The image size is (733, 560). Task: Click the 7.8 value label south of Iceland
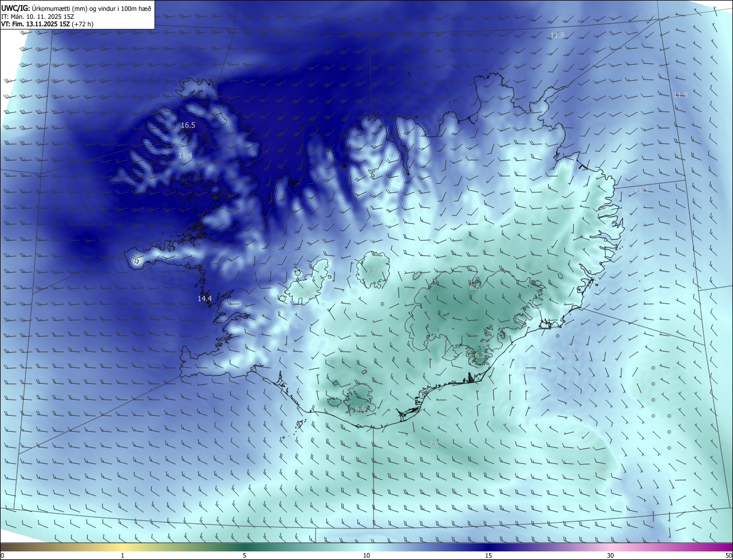(x=434, y=444)
